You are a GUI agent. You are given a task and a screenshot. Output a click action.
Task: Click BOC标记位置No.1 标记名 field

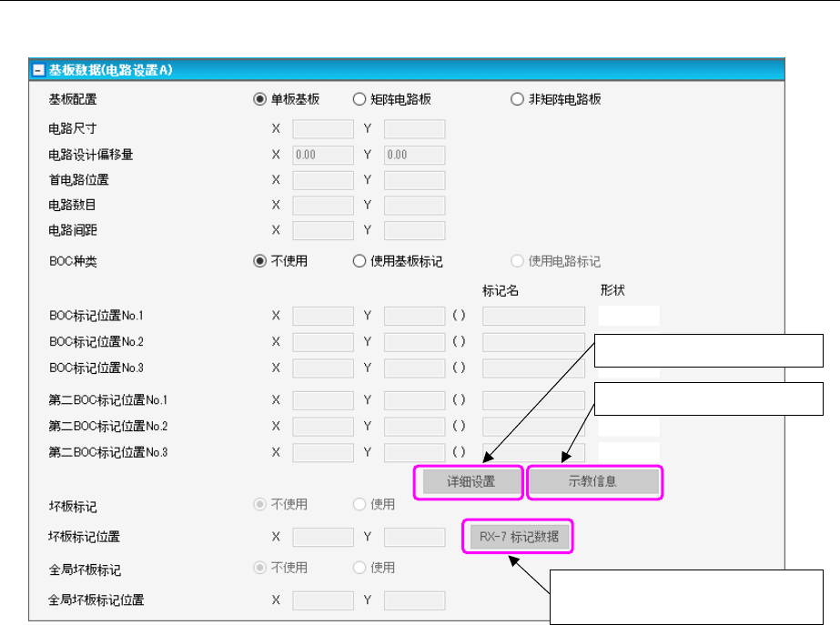point(533,316)
